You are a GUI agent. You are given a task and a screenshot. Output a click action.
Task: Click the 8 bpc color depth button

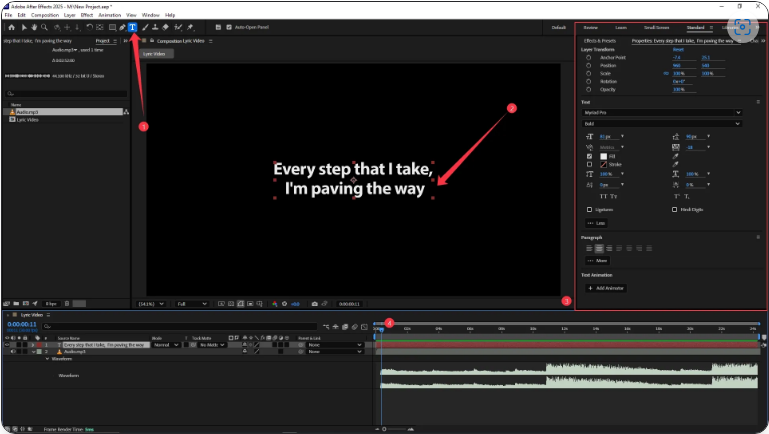pos(51,304)
